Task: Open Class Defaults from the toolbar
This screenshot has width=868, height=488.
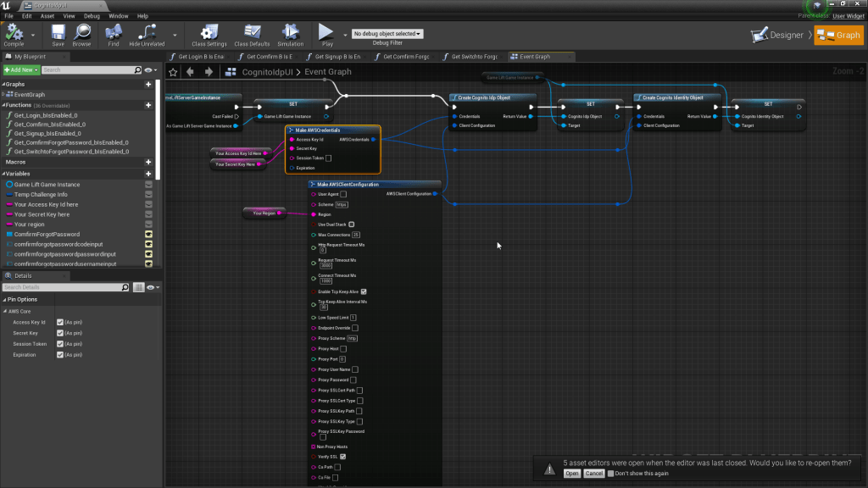Action: tap(252, 33)
